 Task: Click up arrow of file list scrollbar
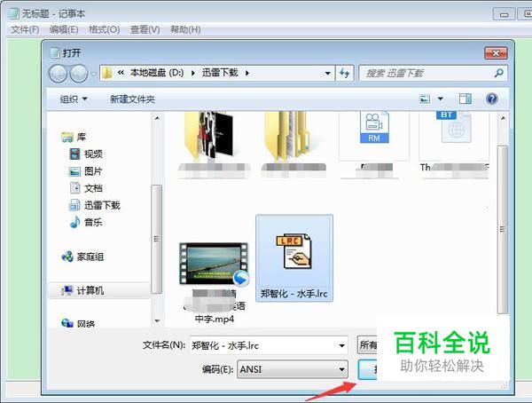tap(503, 118)
